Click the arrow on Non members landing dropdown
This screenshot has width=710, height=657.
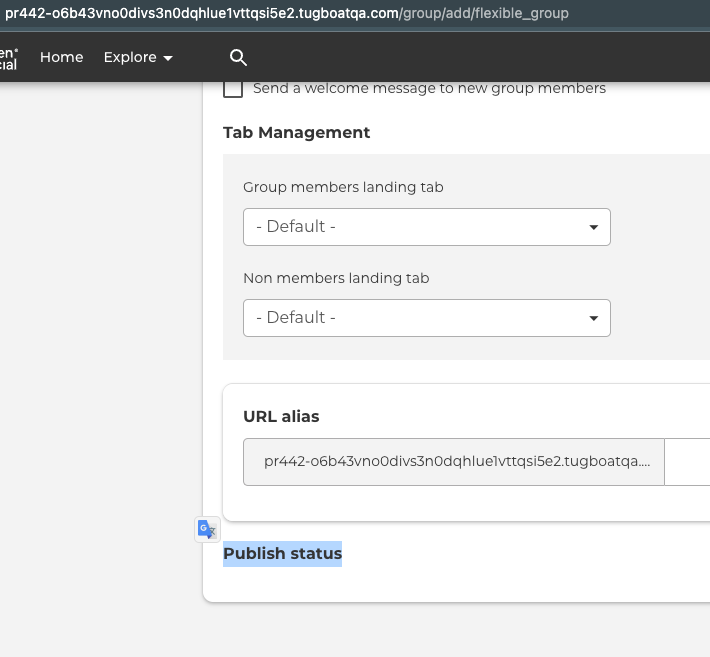coord(594,318)
